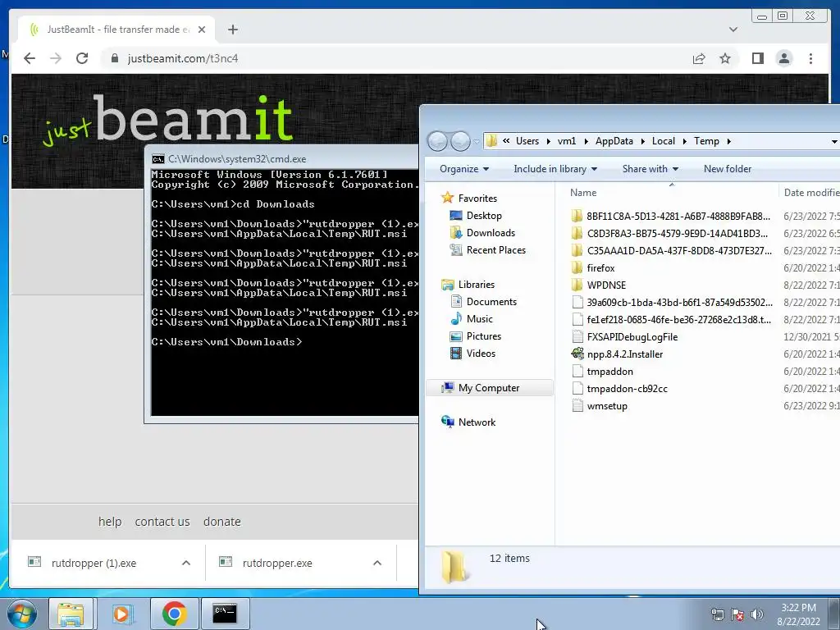The width and height of the screenshot is (840, 630).
Task: Click the justbeamit logo
Action: [167, 120]
